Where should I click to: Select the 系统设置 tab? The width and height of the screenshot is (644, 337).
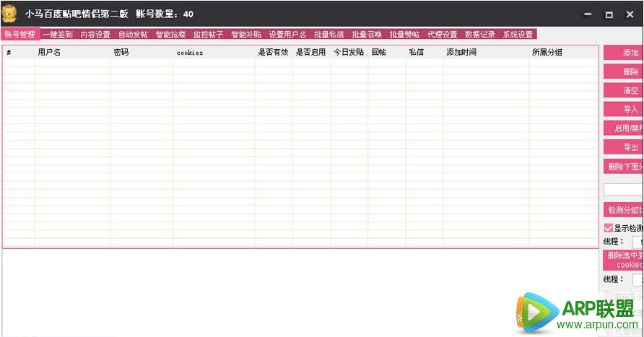click(518, 35)
